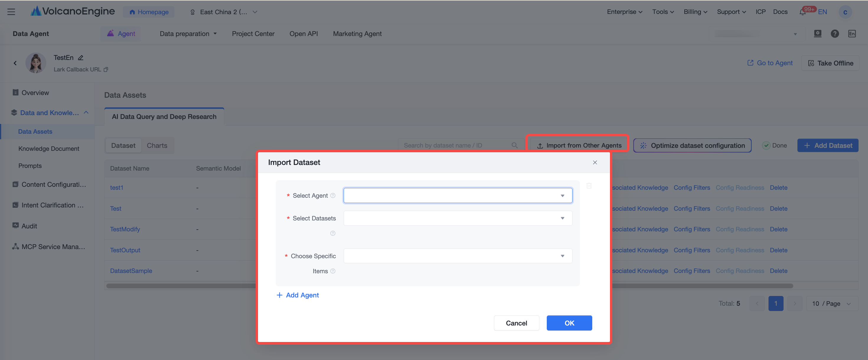Viewport: 868px width, 360px height.
Task: Go back with the left arrow
Action: tap(15, 63)
